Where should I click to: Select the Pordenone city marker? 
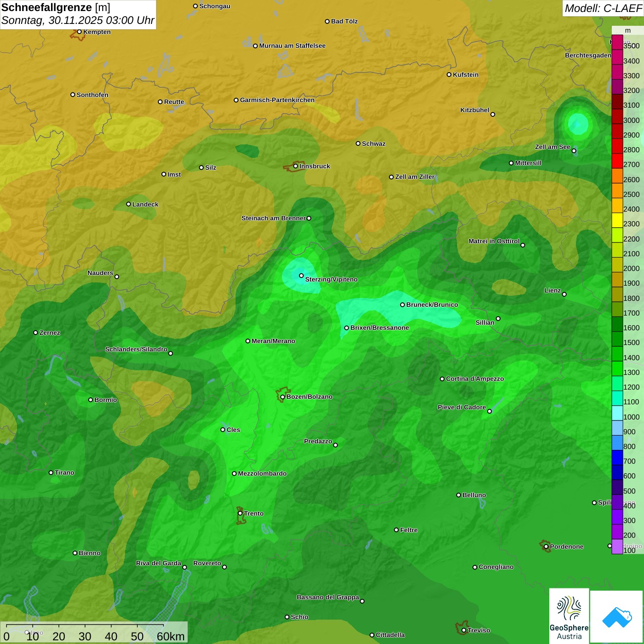(546, 546)
